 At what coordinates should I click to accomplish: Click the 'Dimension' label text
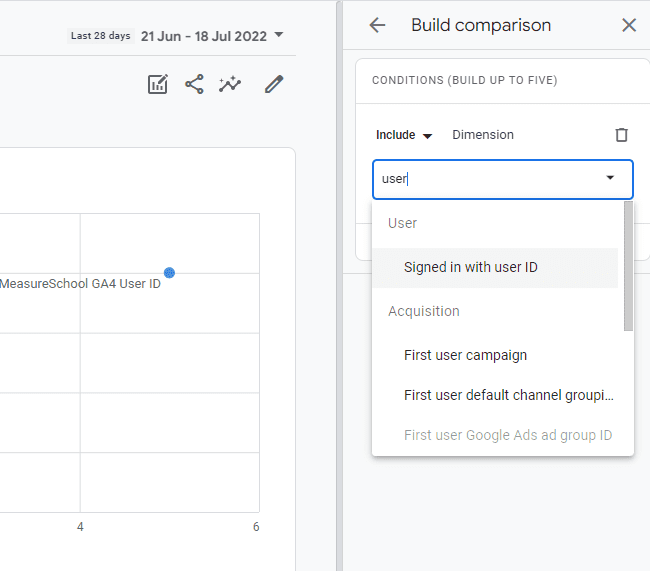[x=483, y=135]
